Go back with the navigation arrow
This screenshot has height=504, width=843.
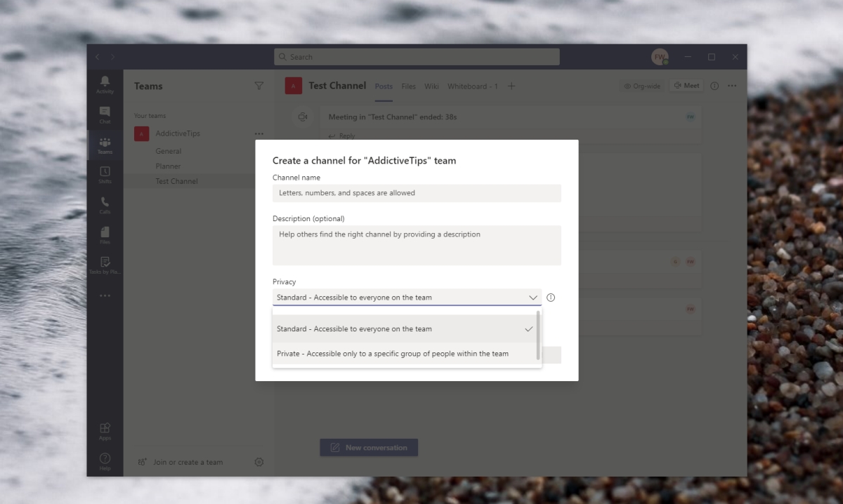(x=98, y=57)
